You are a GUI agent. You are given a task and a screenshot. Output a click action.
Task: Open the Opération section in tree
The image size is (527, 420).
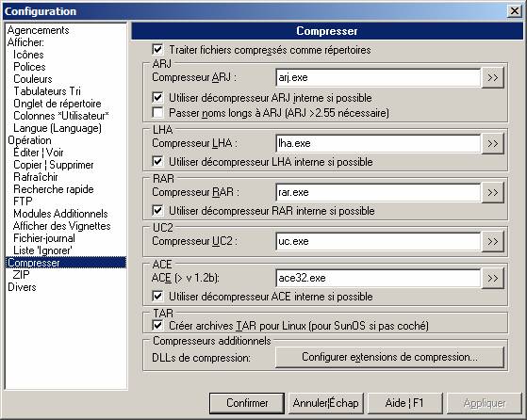coord(29,140)
